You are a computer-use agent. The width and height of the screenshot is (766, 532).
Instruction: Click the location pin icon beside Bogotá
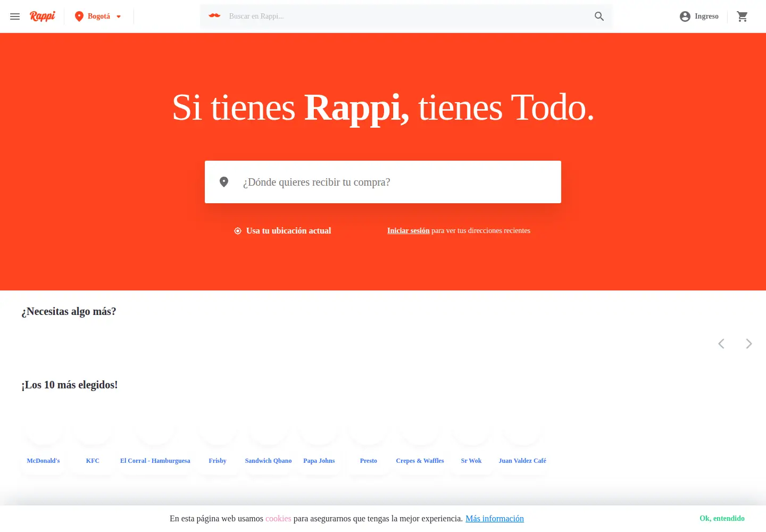79,16
